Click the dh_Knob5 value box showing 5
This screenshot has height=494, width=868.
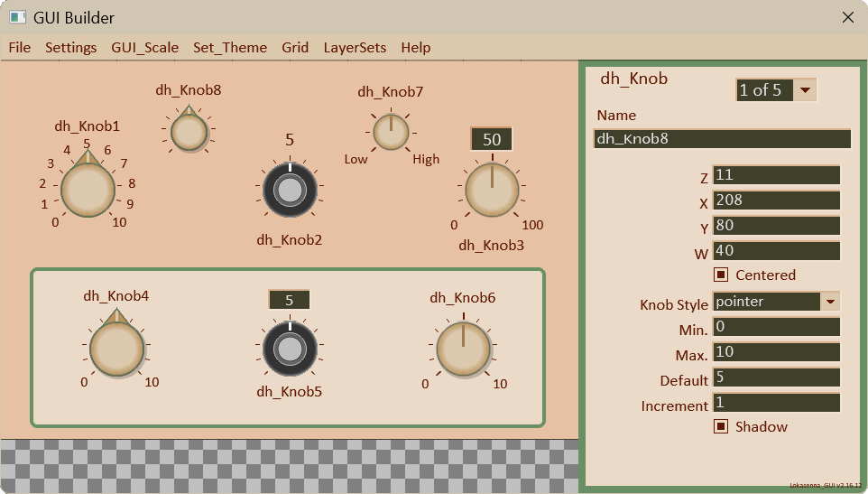click(x=289, y=300)
